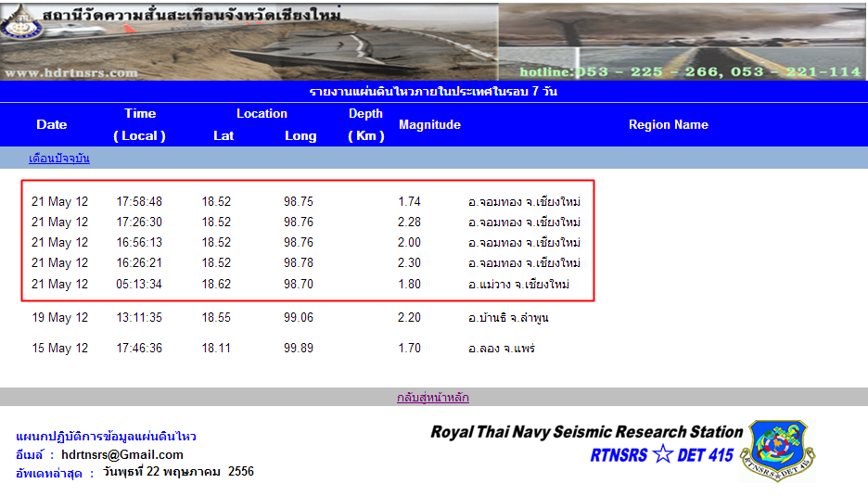
Task: Select the Date column header
Action: 52,124
